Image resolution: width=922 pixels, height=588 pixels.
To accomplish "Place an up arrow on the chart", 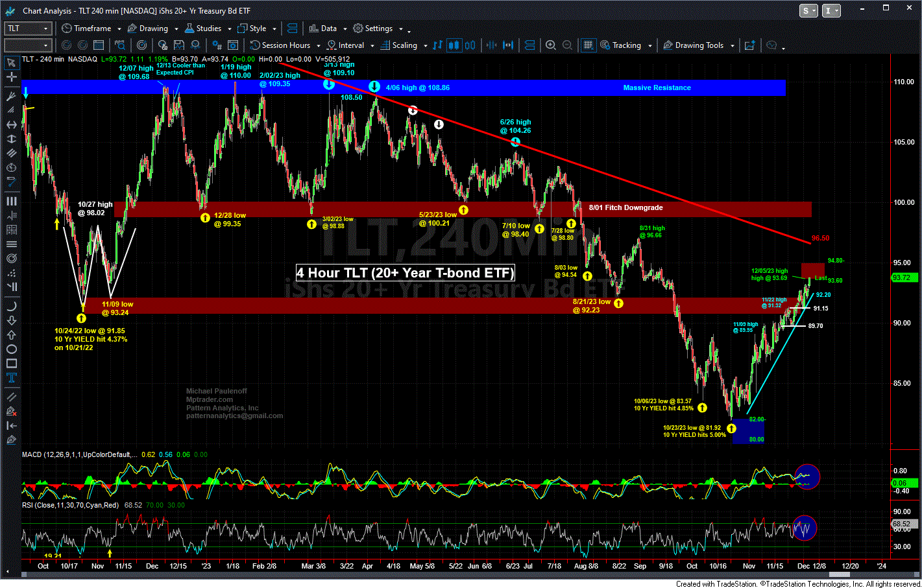I will pos(11,335).
